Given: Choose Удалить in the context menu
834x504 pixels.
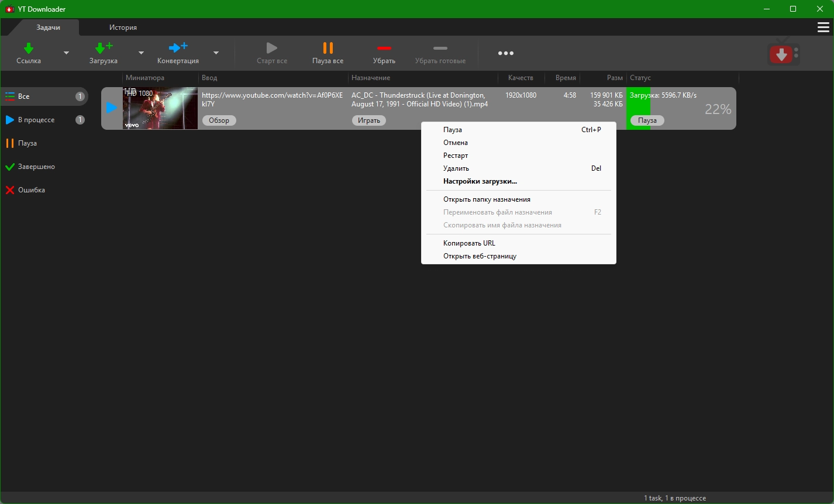Looking at the screenshot, I should click(x=518, y=168).
